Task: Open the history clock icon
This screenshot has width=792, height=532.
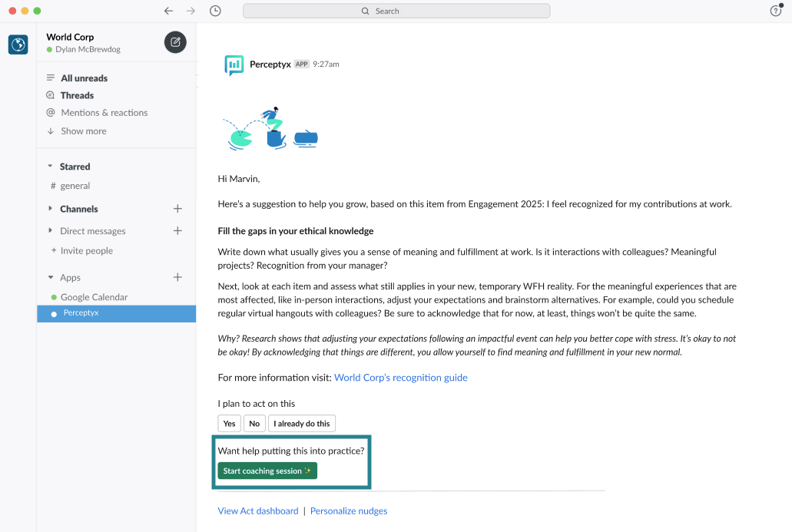Action: pyautogui.click(x=215, y=11)
